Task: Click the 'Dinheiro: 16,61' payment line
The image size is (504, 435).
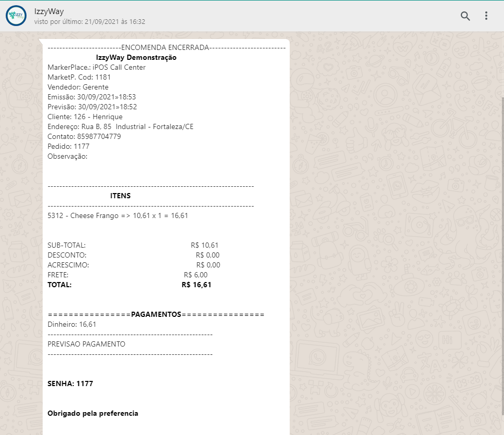Action: point(72,324)
